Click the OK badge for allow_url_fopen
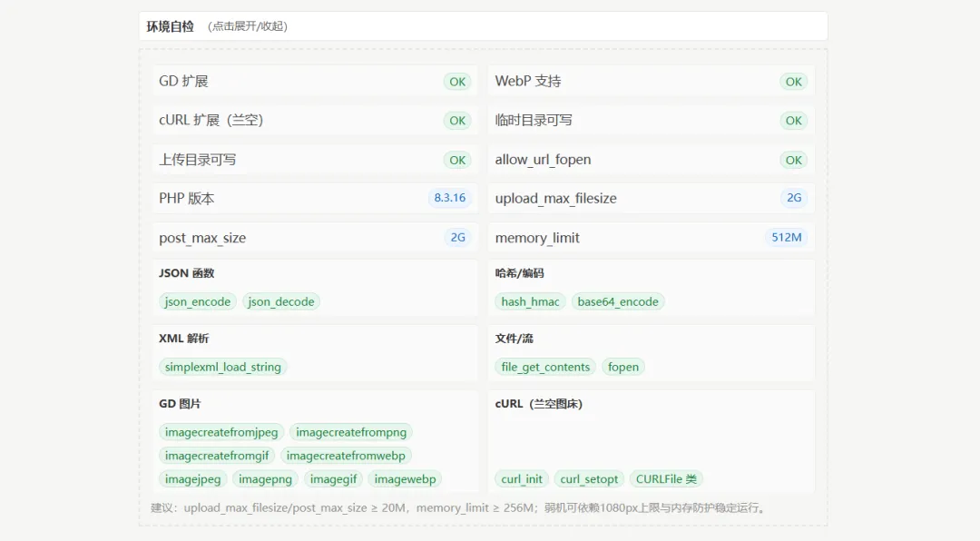This screenshot has width=980, height=541. click(x=794, y=160)
